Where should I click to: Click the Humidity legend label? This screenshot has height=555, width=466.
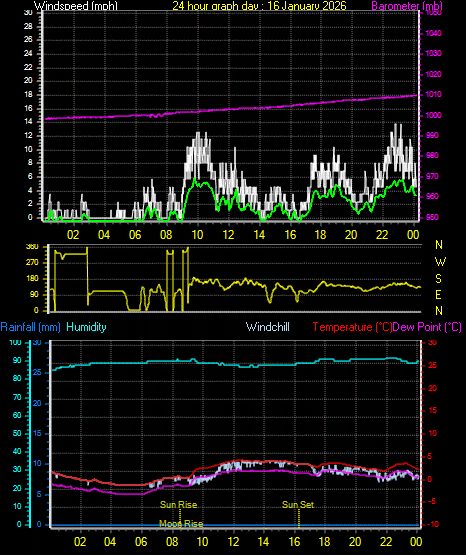point(86,327)
